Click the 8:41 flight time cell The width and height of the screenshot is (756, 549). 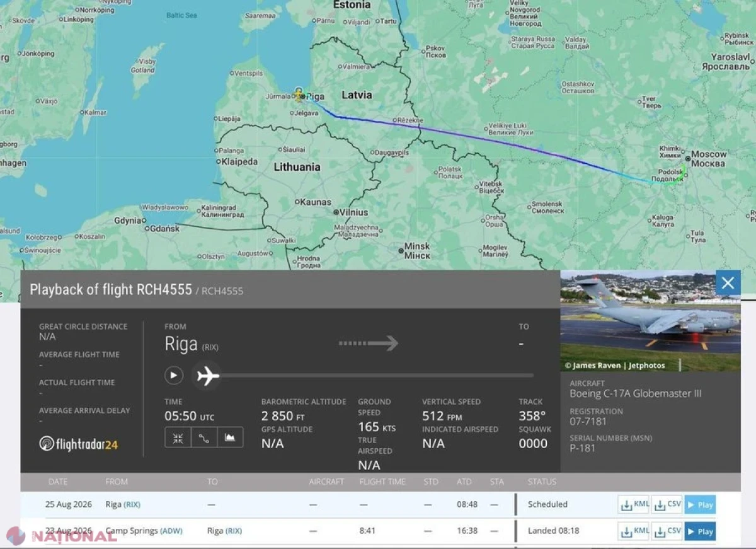367,531
